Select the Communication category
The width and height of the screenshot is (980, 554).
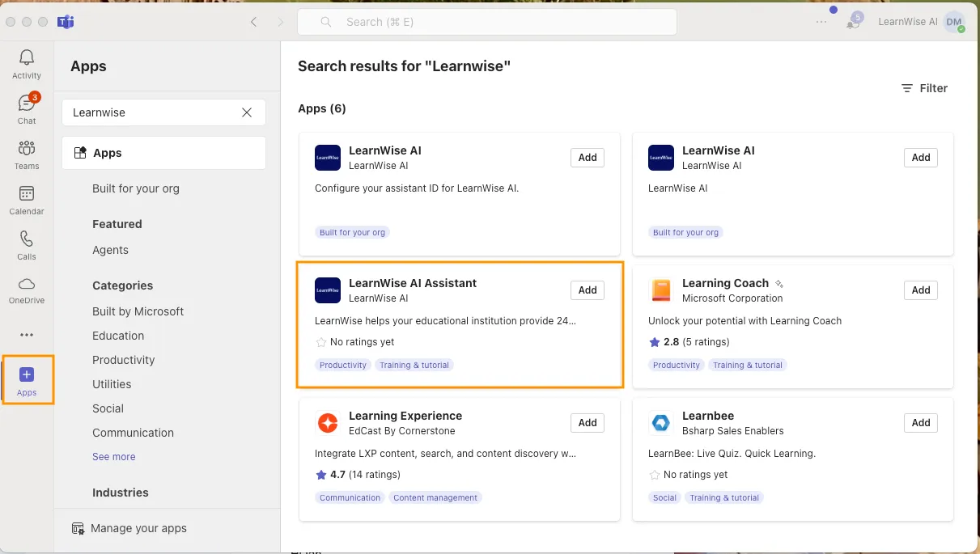pyautogui.click(x=133, y=433)
